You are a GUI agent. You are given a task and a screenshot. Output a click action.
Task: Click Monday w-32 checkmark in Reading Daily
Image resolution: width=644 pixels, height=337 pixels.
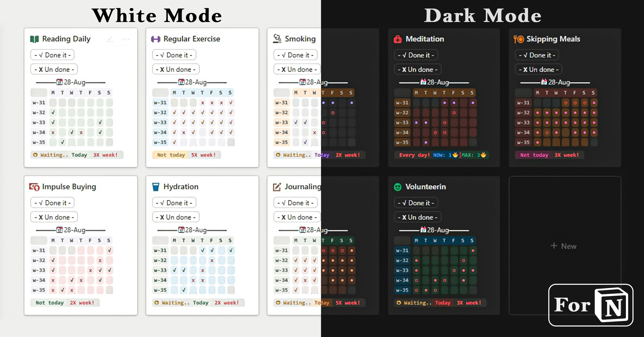coord(53,113)
